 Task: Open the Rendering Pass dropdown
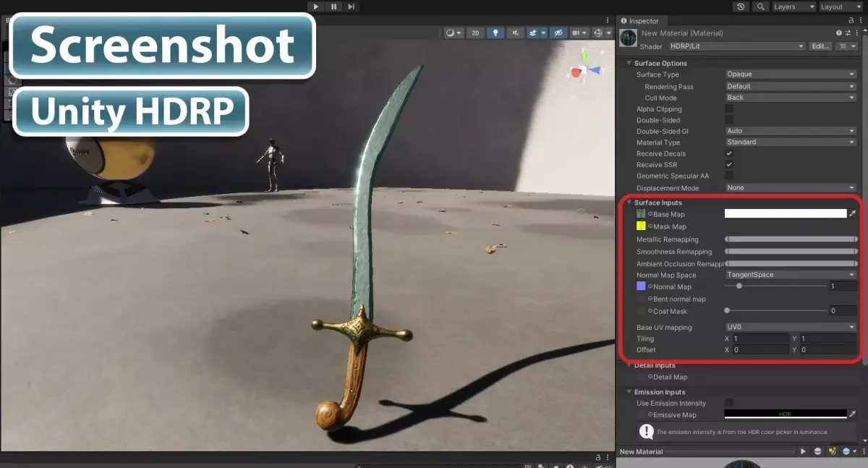pos(791,86)
